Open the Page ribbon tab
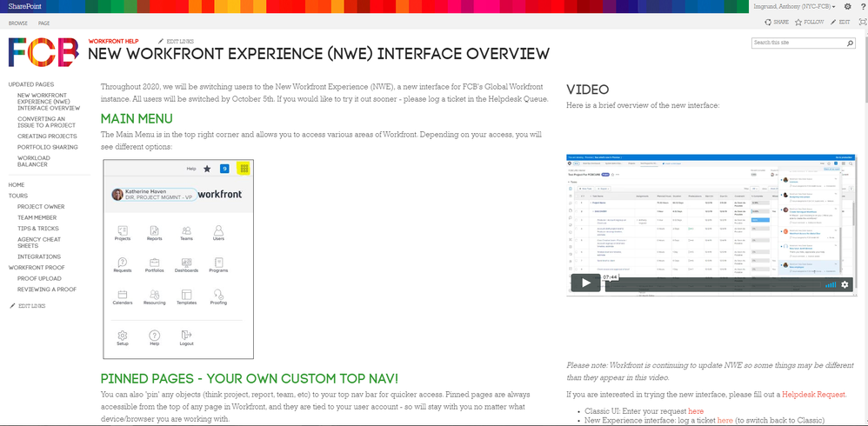Viewport: 868px width, 426px height. click(43, 23)
